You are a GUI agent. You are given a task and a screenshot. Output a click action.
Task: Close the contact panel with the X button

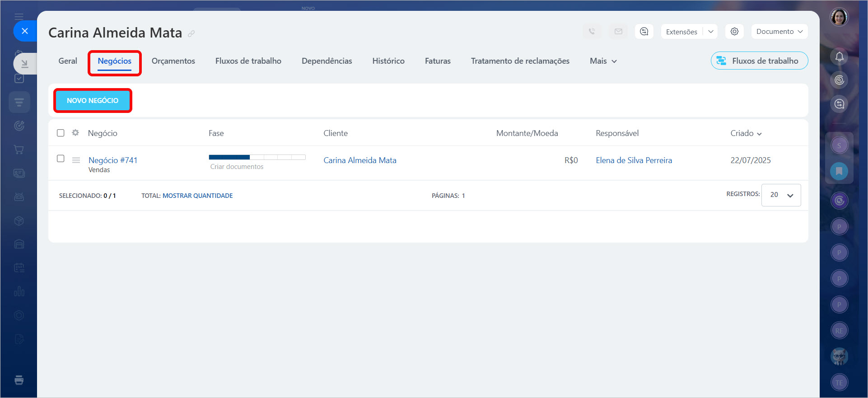click(x=25, y=31)
